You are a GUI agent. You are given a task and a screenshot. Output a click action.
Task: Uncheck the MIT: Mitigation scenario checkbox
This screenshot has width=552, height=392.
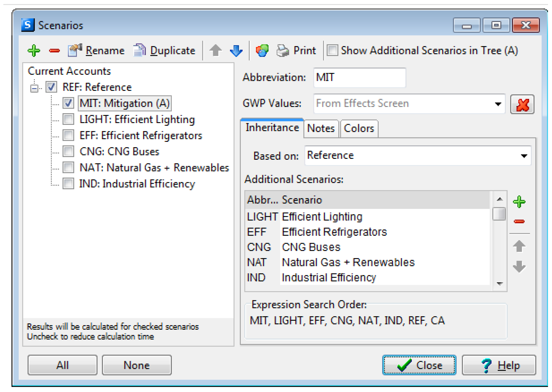point(68,103)
